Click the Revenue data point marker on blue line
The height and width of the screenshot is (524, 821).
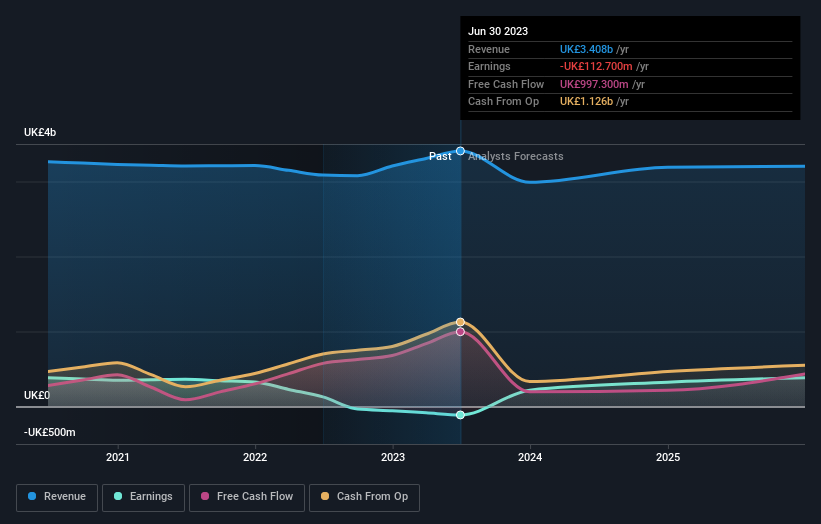coord(460,151)
